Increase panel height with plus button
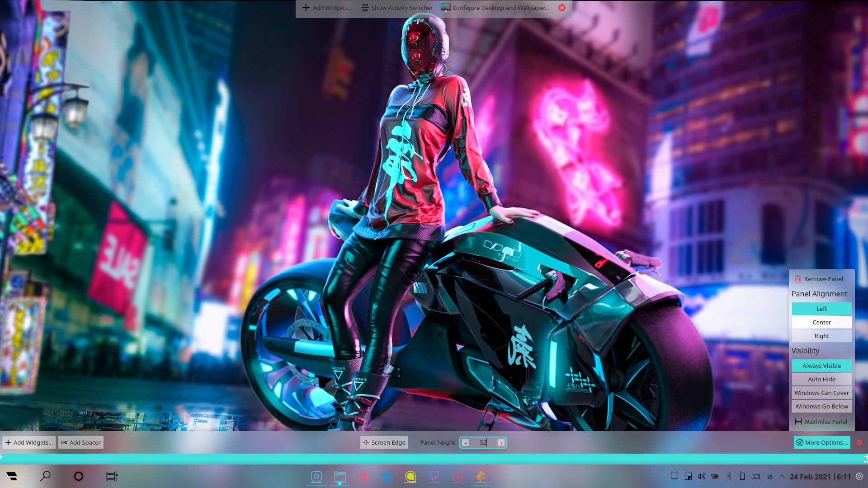 [501, 443]
